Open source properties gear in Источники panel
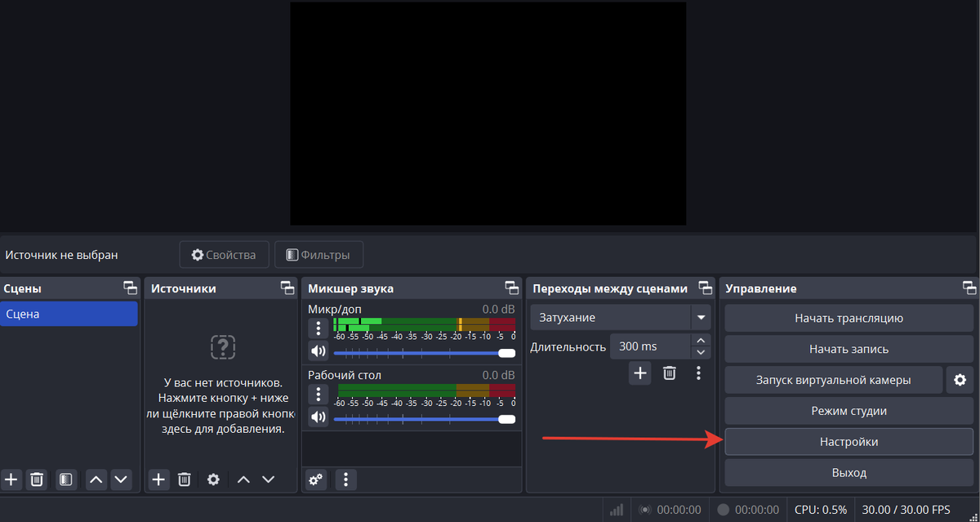The width and height of the screenshot is (980, 522). [x=213, y=480]
